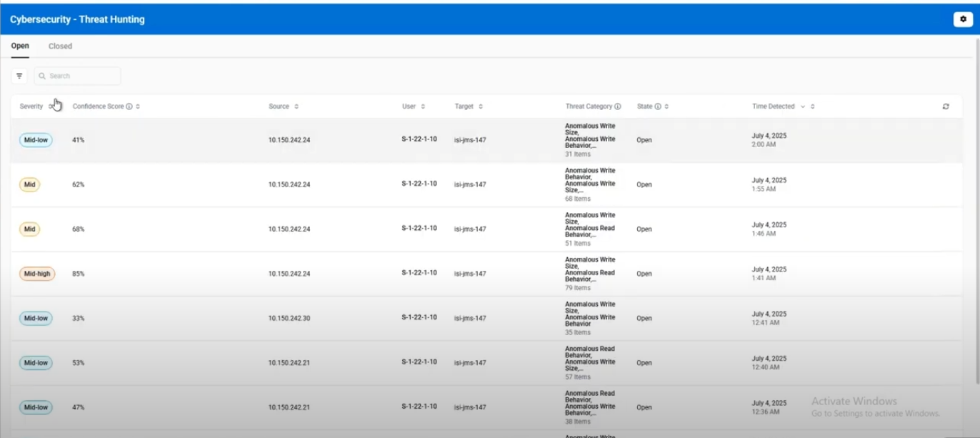Select the Mid badge on the 62% row
Screen dimensions: 980x438
point(29,184)
